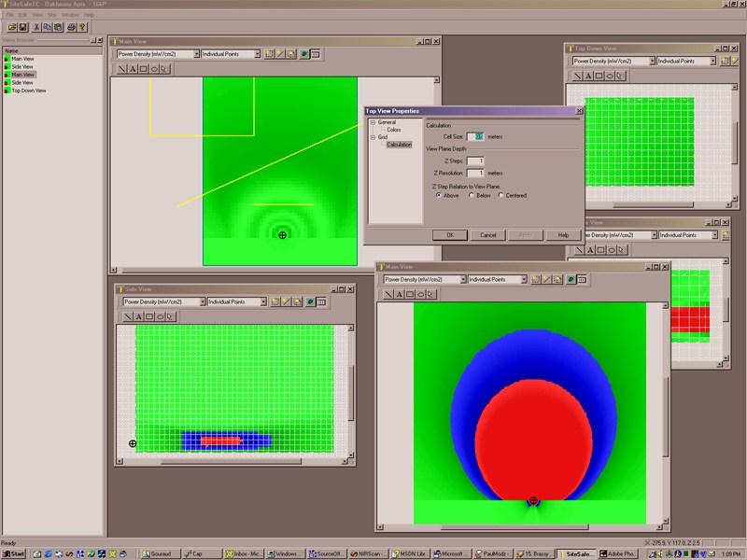
Task: Choose the Above radio option
Action: click(438, 195)
